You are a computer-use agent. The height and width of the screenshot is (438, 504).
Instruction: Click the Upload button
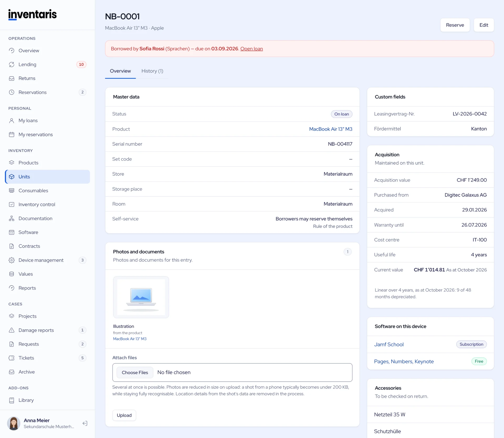tap(124, 415)
